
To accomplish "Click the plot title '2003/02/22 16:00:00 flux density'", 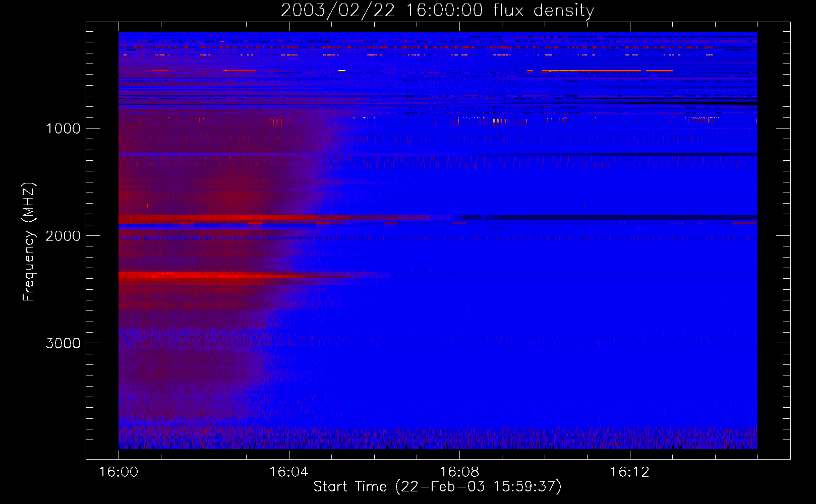I will pos(437,11).
